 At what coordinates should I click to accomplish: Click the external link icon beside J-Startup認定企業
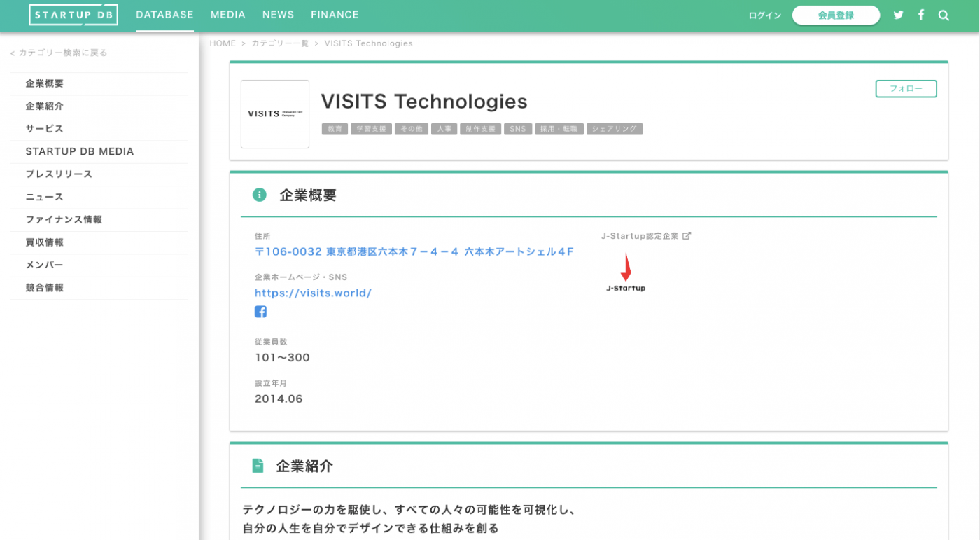(687, 236)
